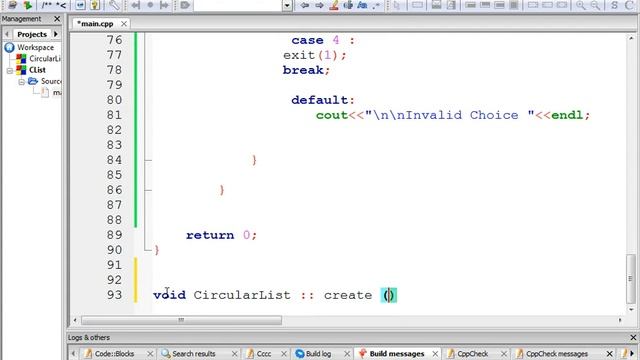Click the match case 'Aa' icon
This screenshot has width=640, height=360.
pyautogui.click(x=362, y=5)
